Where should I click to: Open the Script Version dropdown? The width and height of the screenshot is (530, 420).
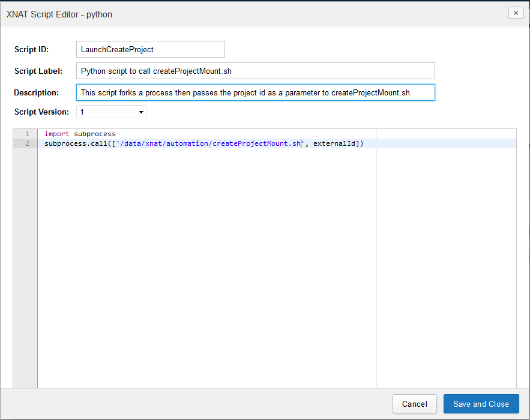tap(111, 112)
